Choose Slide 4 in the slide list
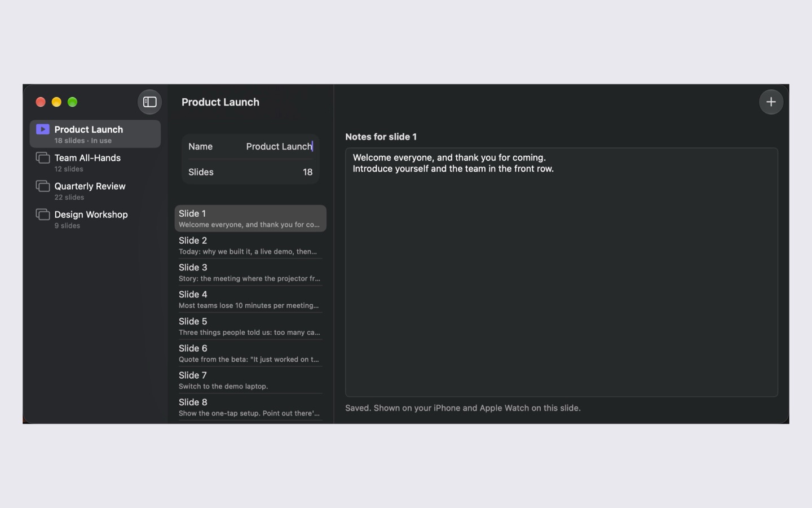Viewport: 812px width, 508px height. (x=250, y=300)
